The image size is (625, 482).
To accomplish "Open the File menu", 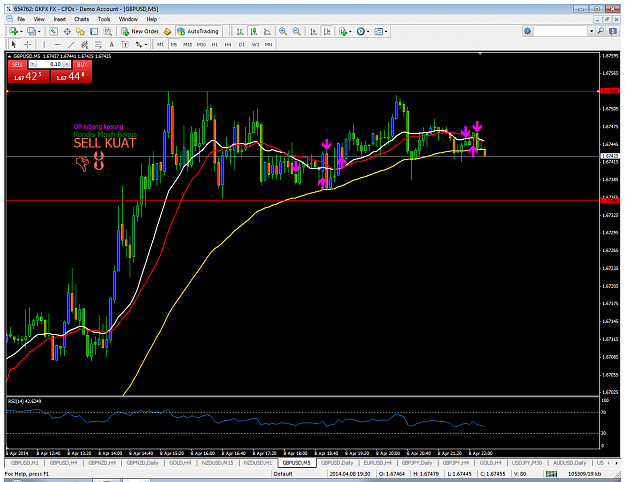I will tap(21, 19).
